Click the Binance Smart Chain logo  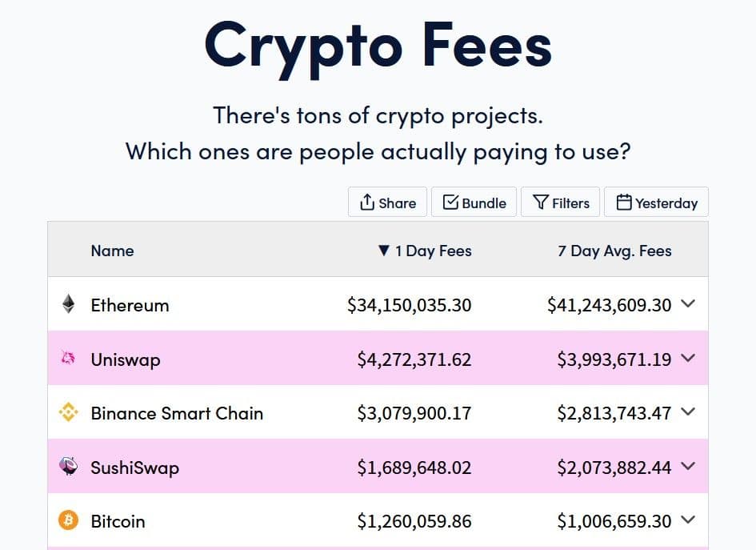click(x=69, y=413)
